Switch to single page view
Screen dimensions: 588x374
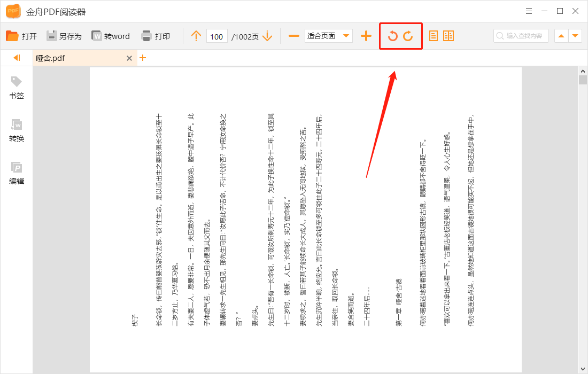click(433, 36)
